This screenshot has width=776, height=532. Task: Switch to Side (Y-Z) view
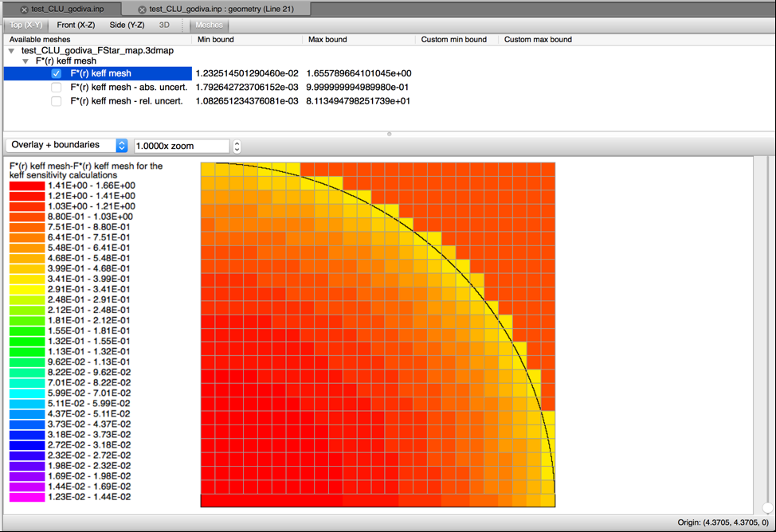pyautogui.click(x=127, y=25)
